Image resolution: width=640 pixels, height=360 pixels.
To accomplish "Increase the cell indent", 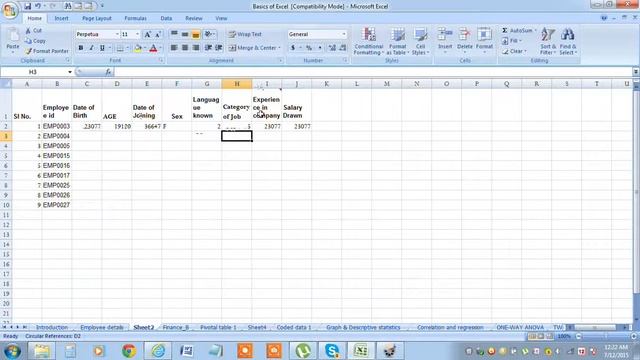I will (219, 48).
